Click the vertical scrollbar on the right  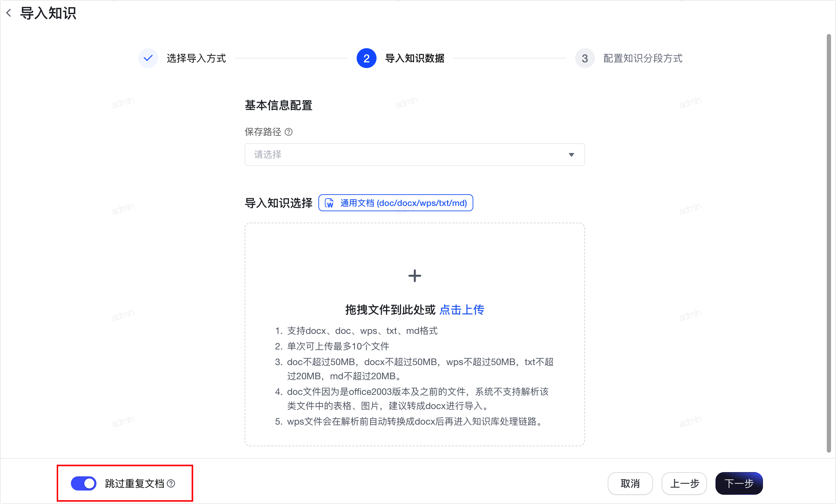pyautogui.click(x=829, y=243)
